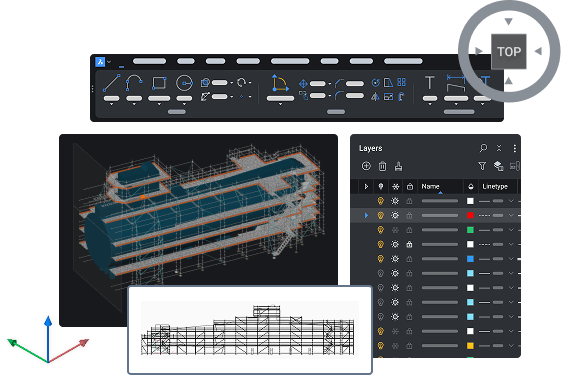This screenshot has width=561, height=375.
Task: Click the blue arrow marking the current red layer
Action: (366, 215)
